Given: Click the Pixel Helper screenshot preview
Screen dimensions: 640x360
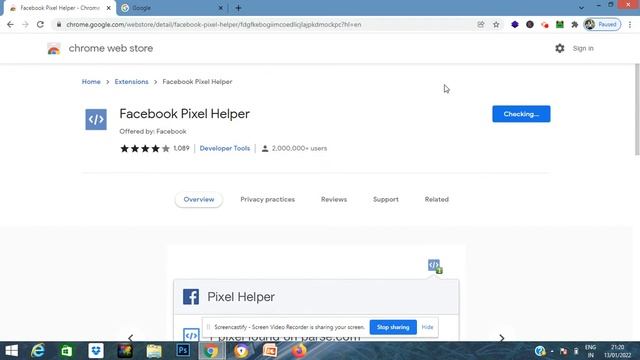Looking at the screenshot, I should (316, 293).
